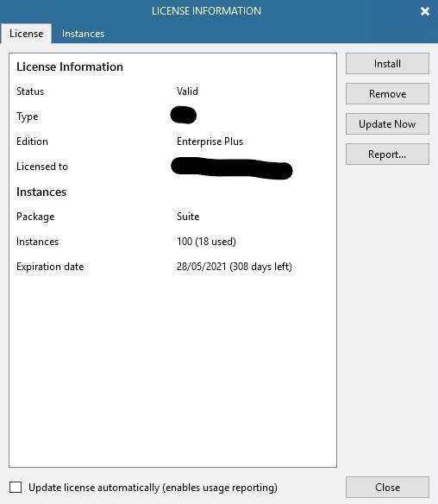The image size is (438, 504).
Task: Click the Install button
Action: tap(387, 64)
